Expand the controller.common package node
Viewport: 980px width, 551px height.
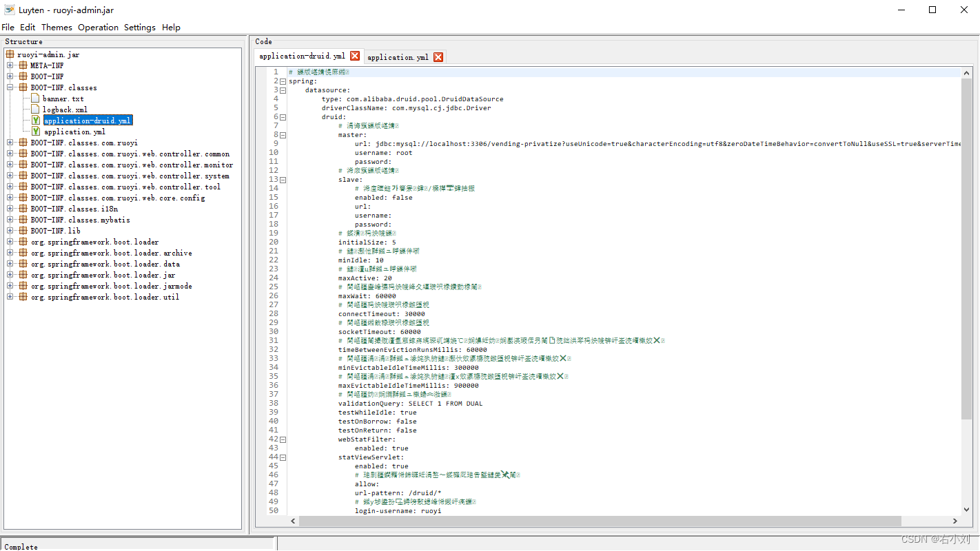point(10,154)
